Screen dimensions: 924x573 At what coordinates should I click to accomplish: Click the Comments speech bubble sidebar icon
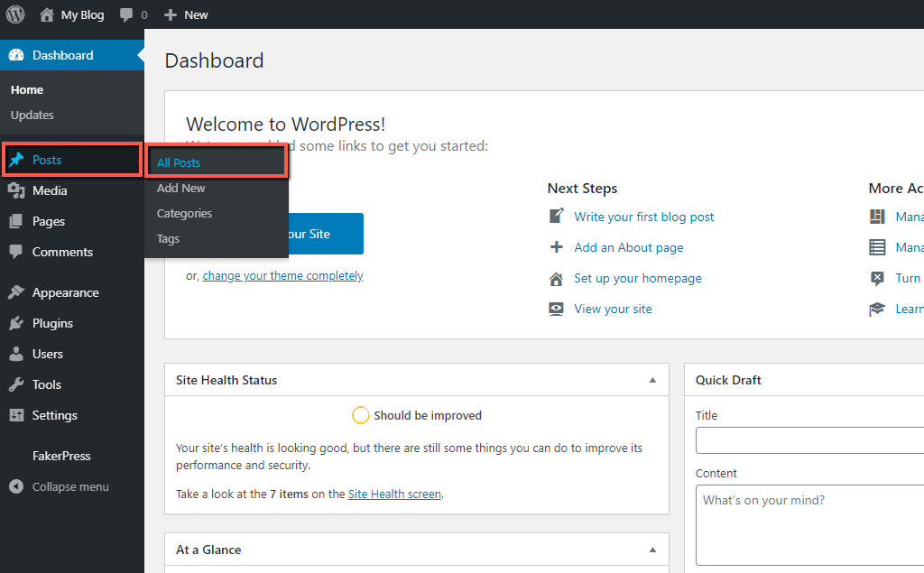[16, 252]
